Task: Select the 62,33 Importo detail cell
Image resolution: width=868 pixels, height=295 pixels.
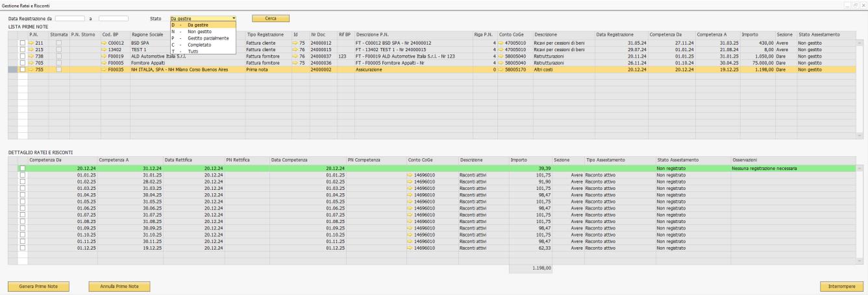Action: point(531,248)
